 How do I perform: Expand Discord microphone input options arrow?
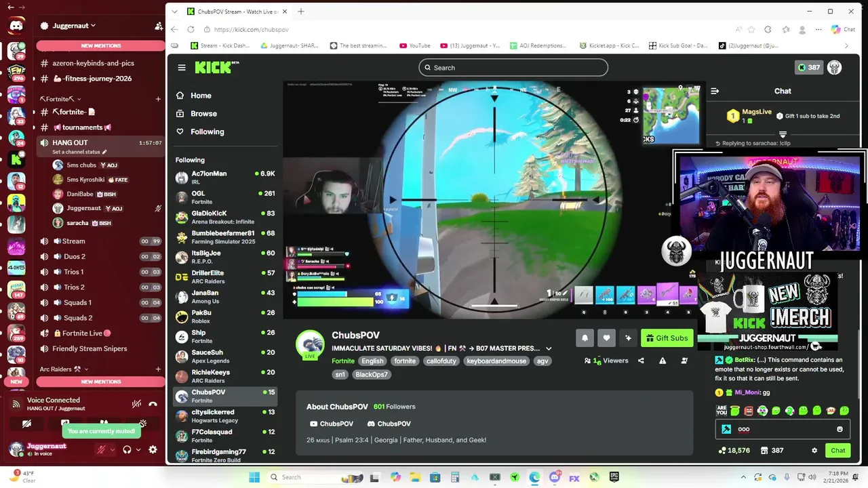pyautogui.click(x=112, y=449)
